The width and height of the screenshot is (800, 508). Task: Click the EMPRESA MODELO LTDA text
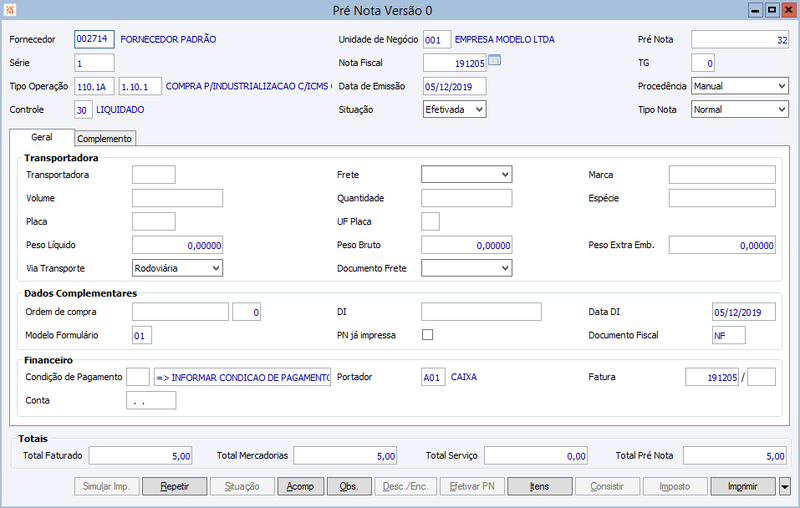click(505, 39)
